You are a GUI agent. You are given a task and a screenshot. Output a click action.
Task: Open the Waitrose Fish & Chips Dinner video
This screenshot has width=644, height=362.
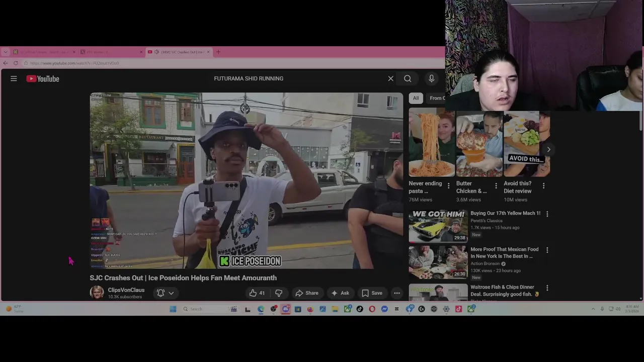[438, 293]
